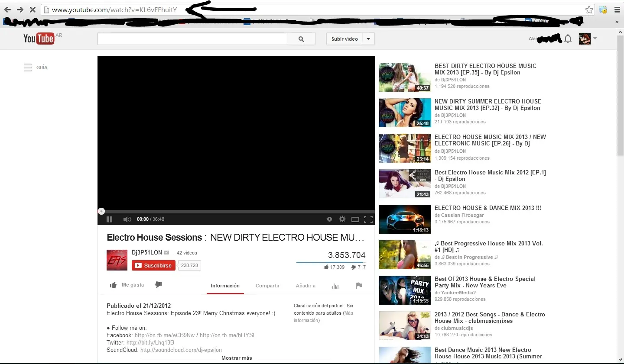The image size is (624, 364).
Task: Subscribe with the Suscribirse button
Action: 153,265
